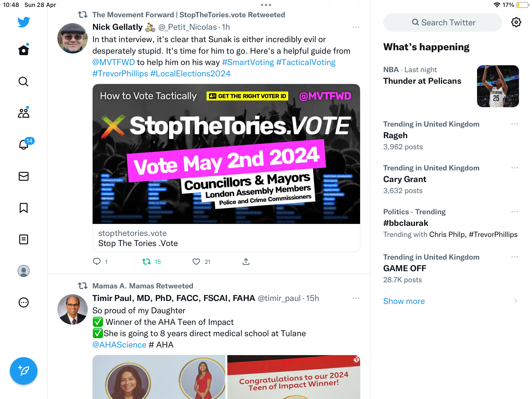The height and width of the screenshot is (399, 532).
Task: Toggle retweet on Nick Gellatly's tweet
Action: coord(147,262)
